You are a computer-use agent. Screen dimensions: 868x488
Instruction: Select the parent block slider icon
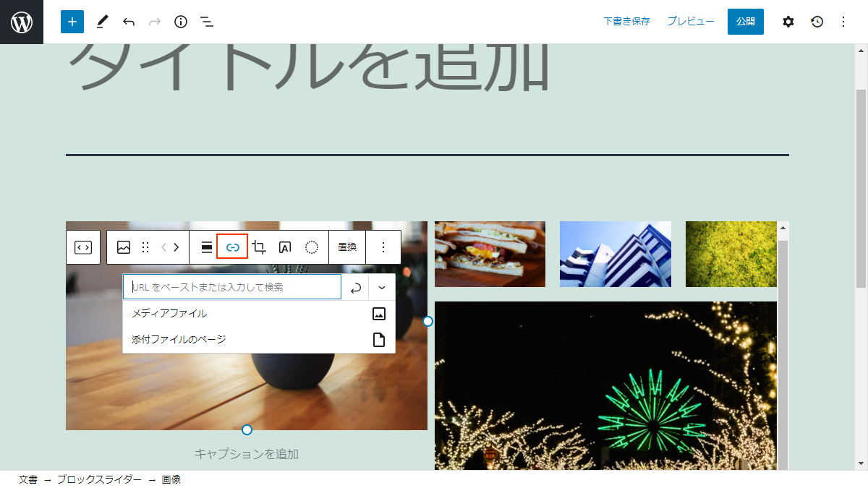click(x=83, y=247)
